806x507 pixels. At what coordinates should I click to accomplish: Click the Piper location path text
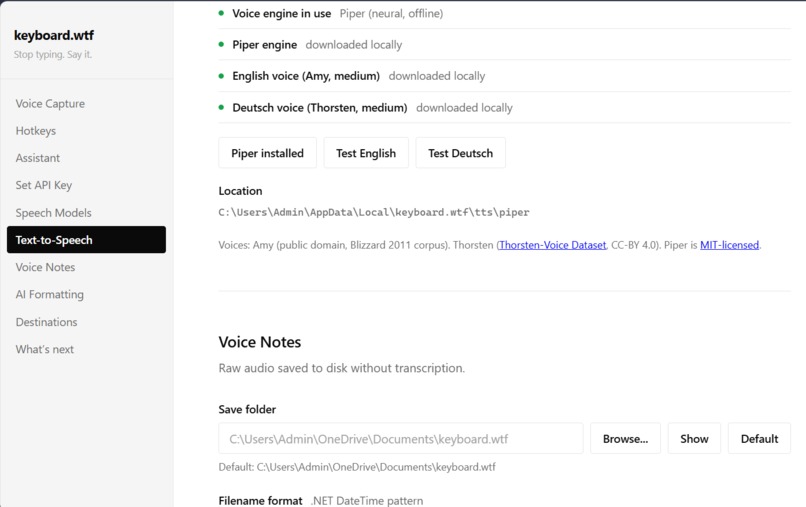tap(374, 212)
